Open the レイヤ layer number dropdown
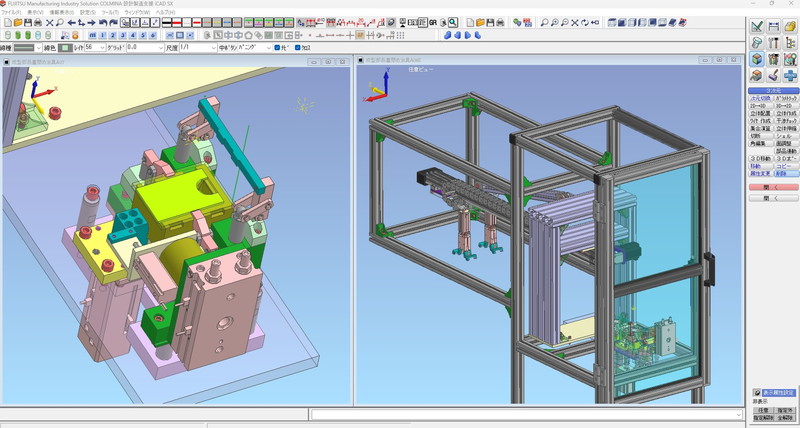The width and height of the screenshot is (800, 428). point(101,47)
